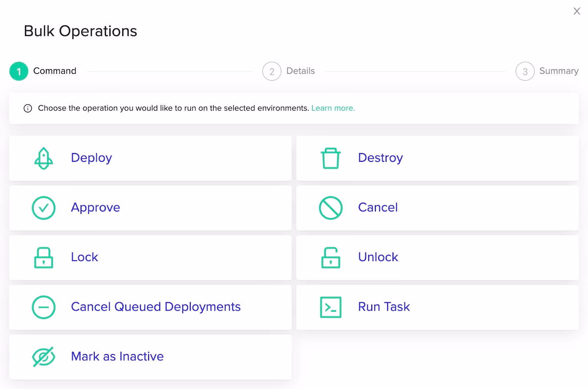Click the Lock padlock icon
The width and height of the screenshot is (588, 389).
click(x=43, y=257)
